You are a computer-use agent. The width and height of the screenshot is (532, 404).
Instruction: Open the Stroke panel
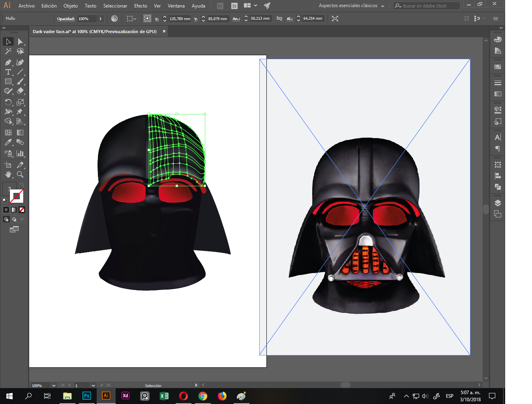coord(498,83)
